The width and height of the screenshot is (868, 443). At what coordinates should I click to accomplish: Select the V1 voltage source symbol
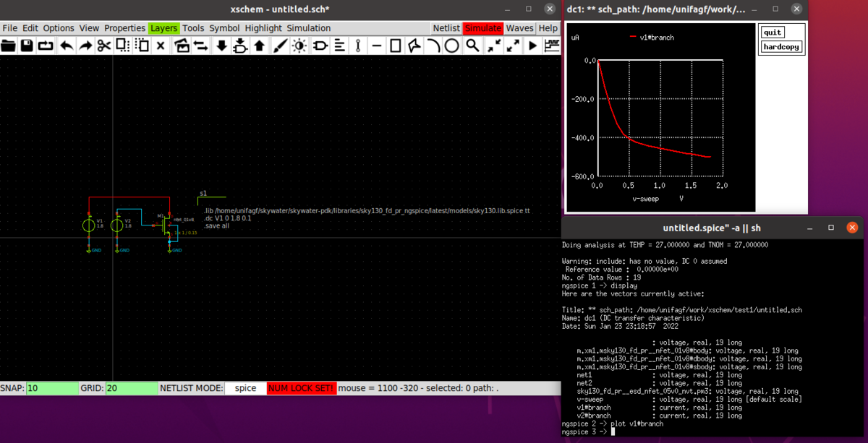89,225
